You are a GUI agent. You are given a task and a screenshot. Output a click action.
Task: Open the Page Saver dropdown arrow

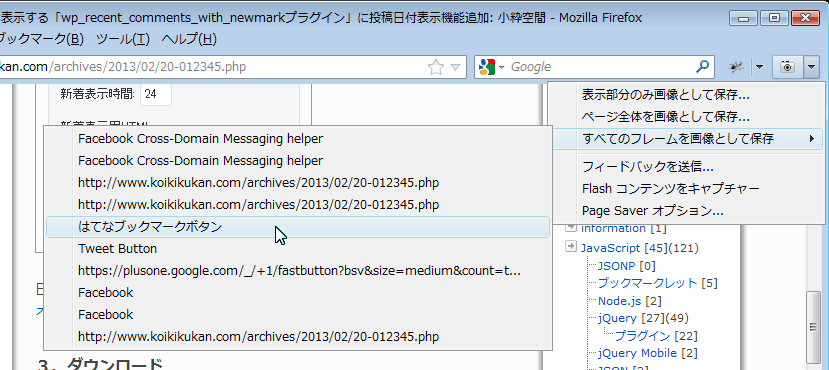[812, 67]
